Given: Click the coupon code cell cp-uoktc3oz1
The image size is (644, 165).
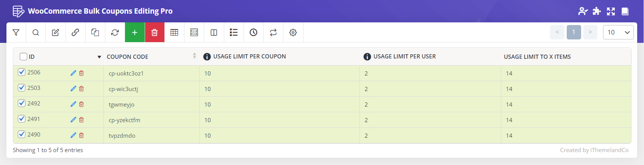Looking at the screenshot, I should 126,74.
